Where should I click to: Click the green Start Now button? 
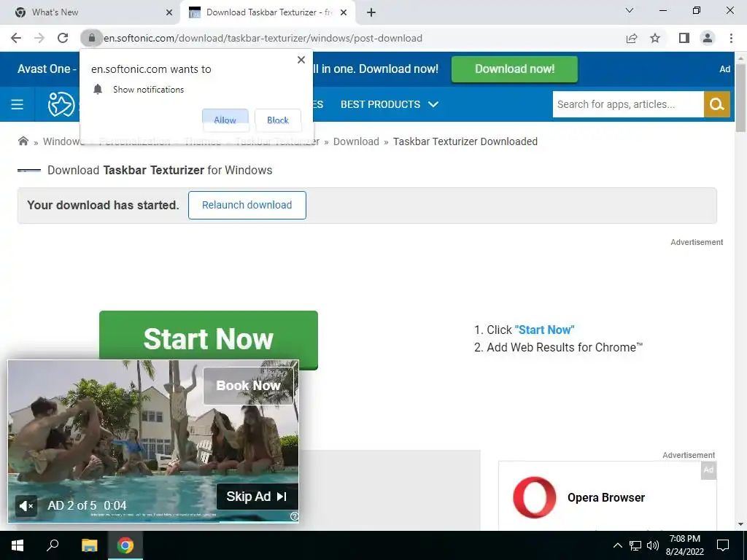coord(208,338)
